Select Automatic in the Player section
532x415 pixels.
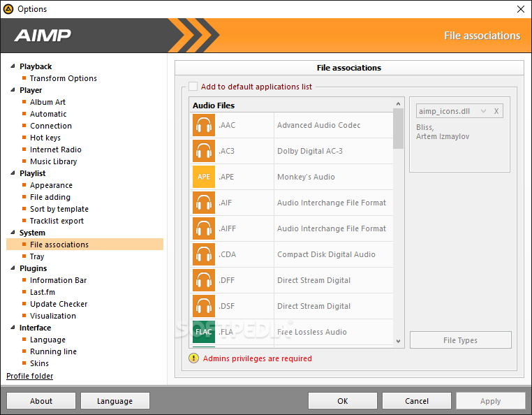point(48,114)
